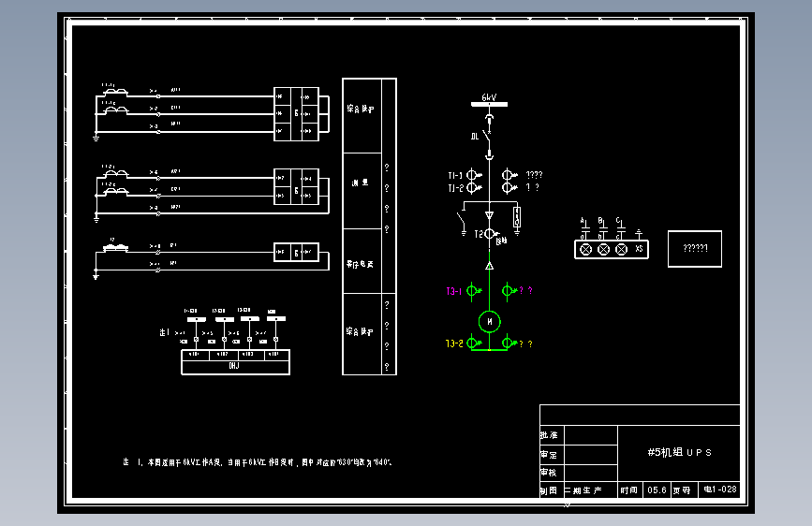Click the 'TI-2' transformer label
This screenshot has width=812, height=526.
coord(456,188)
